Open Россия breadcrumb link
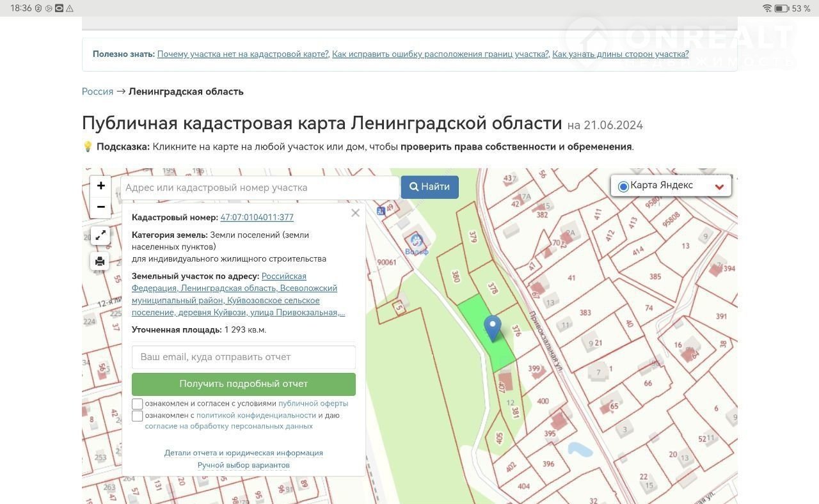Screen dimensions: 819x504 point(97,91)
